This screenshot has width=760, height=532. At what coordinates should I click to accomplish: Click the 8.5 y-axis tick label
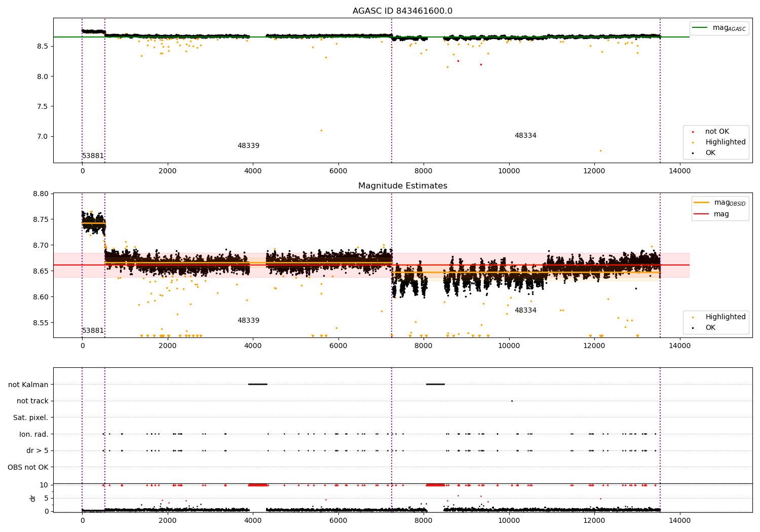42,46
